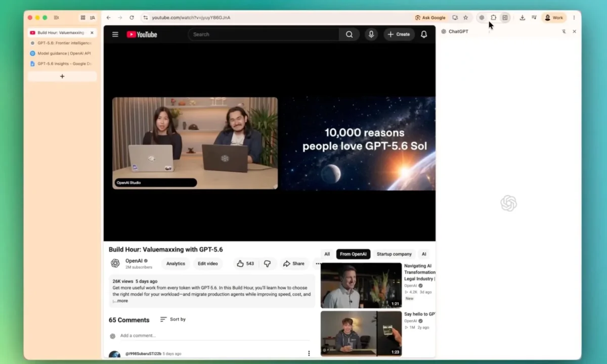
Task: Open the media controls icon in toolbar
Action: coord(534,18)
